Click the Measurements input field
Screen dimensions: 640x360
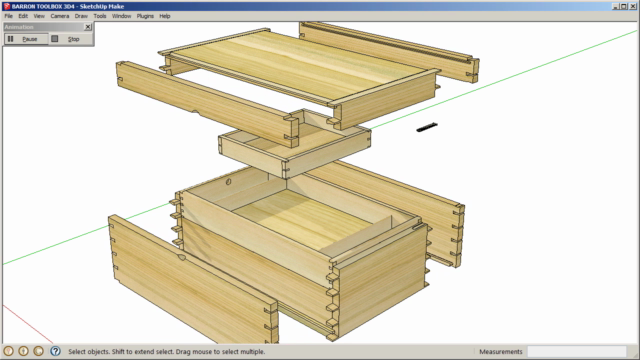[x=577, y=351]
